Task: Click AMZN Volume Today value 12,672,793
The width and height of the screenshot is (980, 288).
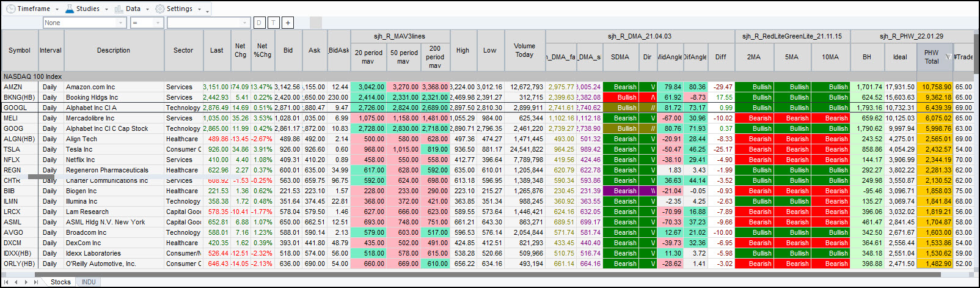Action: click(x=524, y=87)
